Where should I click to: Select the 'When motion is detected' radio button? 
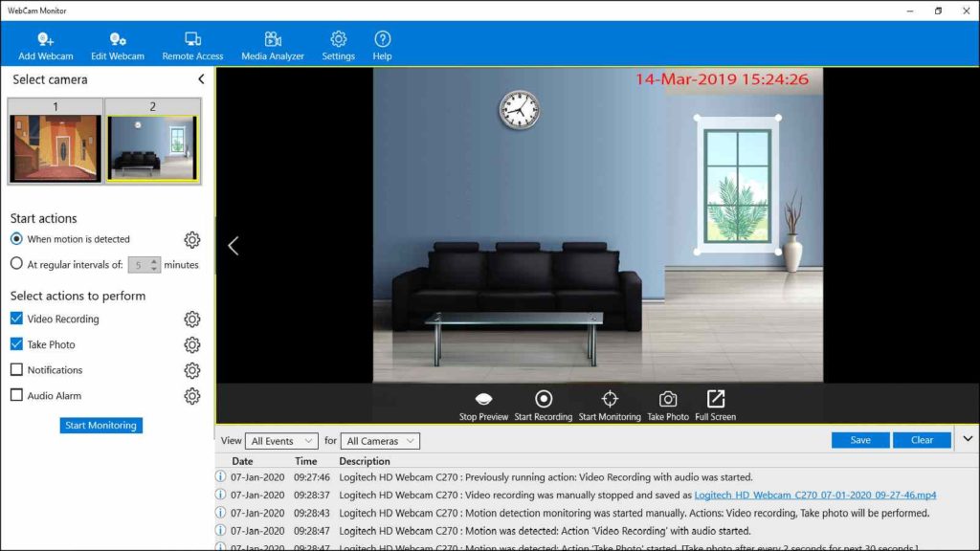coord(16,238)
